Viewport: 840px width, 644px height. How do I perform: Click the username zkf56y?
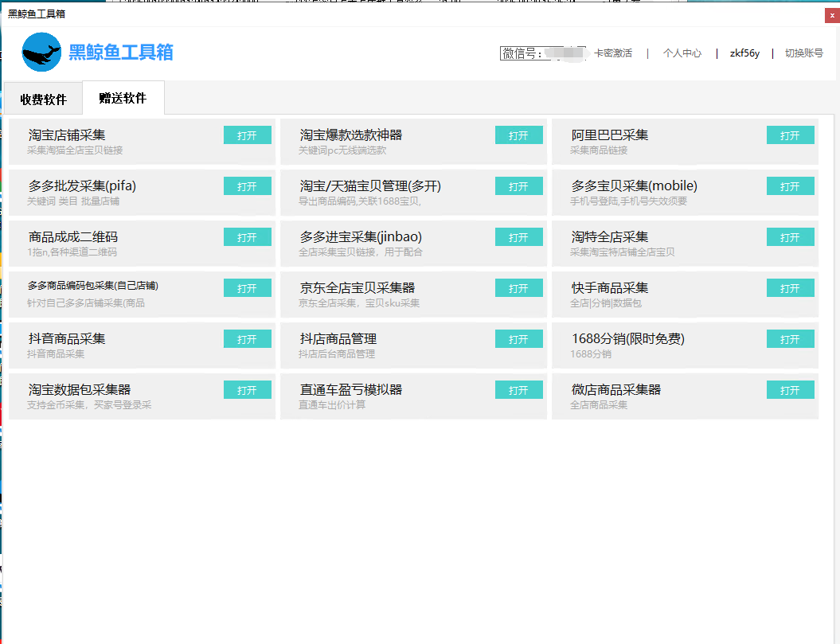tap(744, 53)
